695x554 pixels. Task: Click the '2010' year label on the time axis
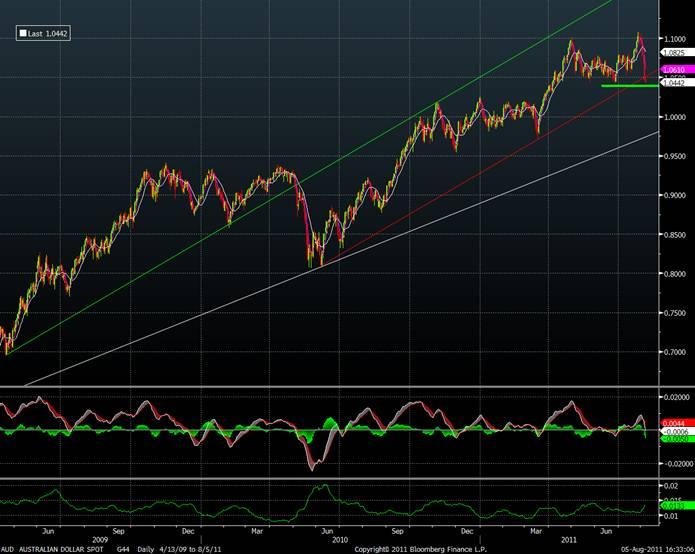pyautogui.click(x=340, y=540)
